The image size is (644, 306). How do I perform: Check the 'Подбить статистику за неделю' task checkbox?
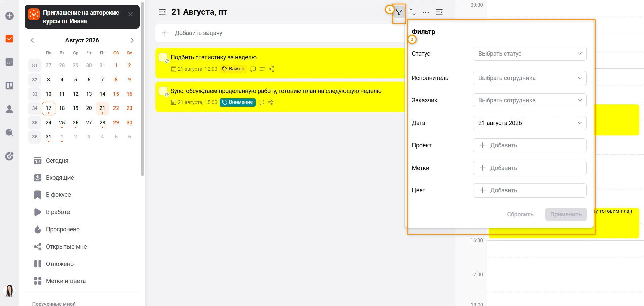click(163, 57)
